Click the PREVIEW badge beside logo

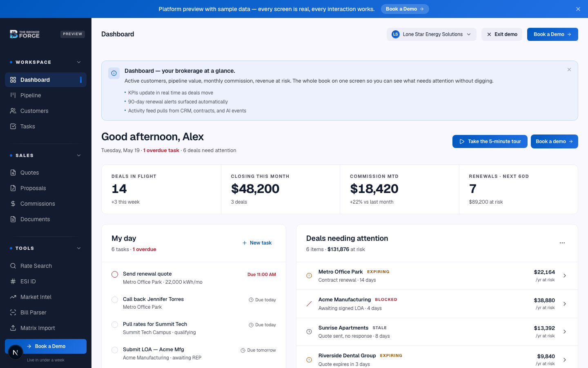(73, 34)
